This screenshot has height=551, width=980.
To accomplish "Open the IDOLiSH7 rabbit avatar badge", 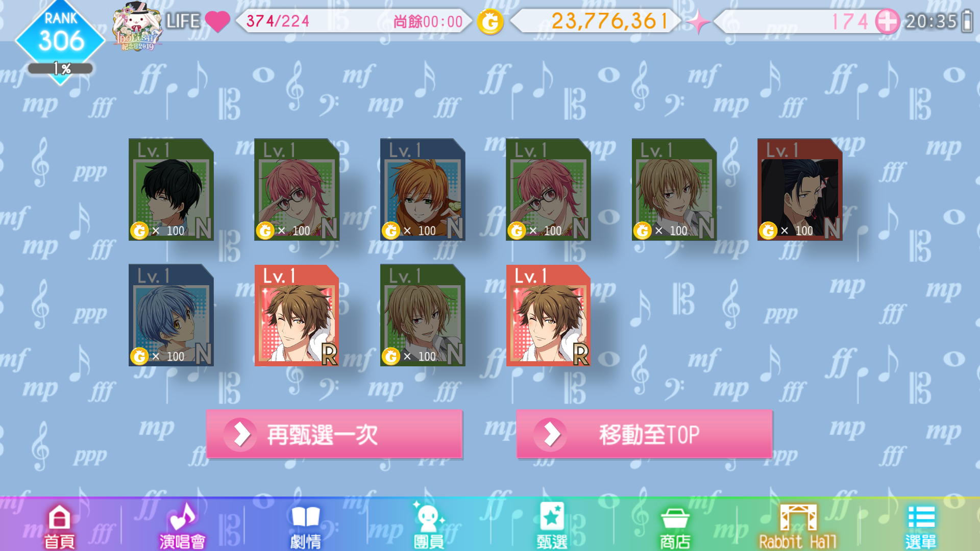I will [137, 26].
